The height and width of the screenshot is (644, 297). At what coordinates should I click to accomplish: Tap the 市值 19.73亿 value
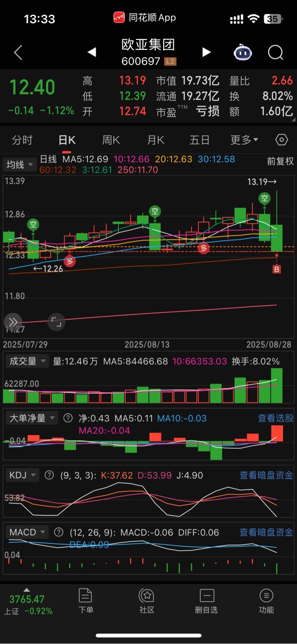coord(188,81)
